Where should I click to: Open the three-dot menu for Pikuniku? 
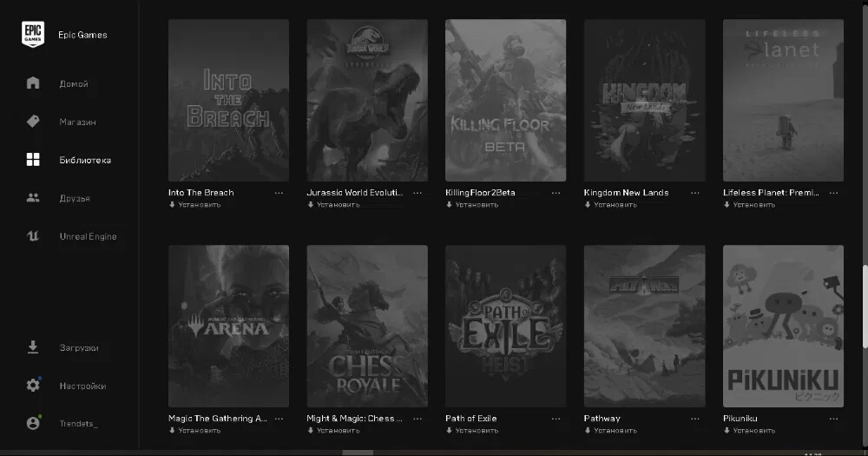833,419
